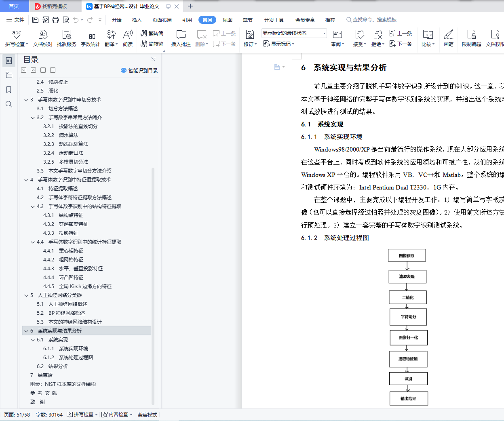Open the 开发工具 ribbon tab

point(274,20)
